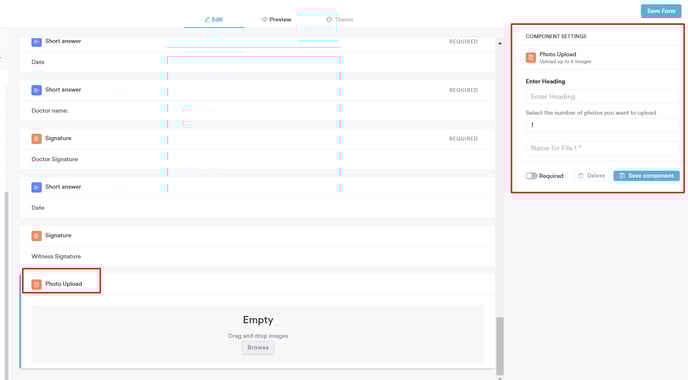
Task: Click the scroll up arrow of form list
Action: tap(500, 43)
